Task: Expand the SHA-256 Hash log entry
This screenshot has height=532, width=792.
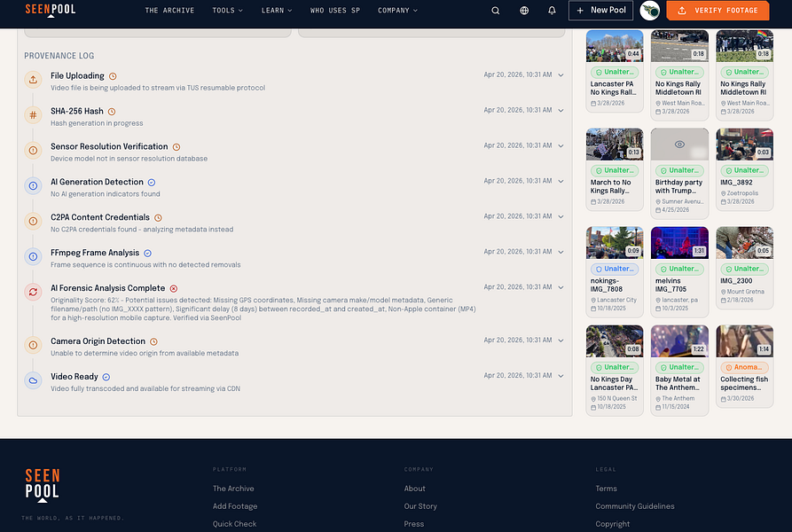Action: (561, 111)
